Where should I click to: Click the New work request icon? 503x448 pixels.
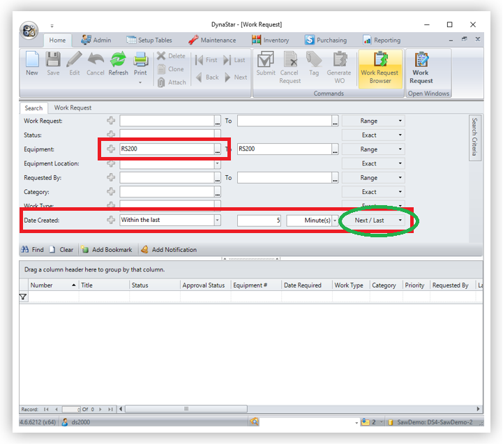click(x=32, y=63)
